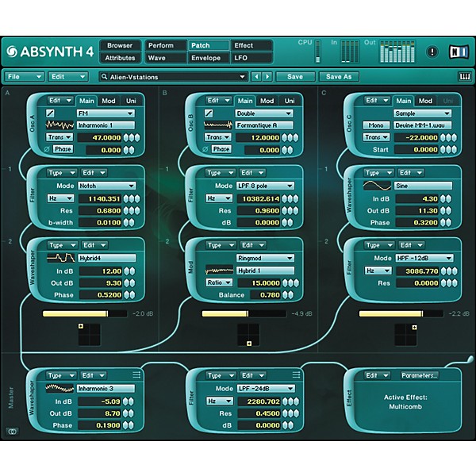Select Osc B Uni tab button

point(290,101)
